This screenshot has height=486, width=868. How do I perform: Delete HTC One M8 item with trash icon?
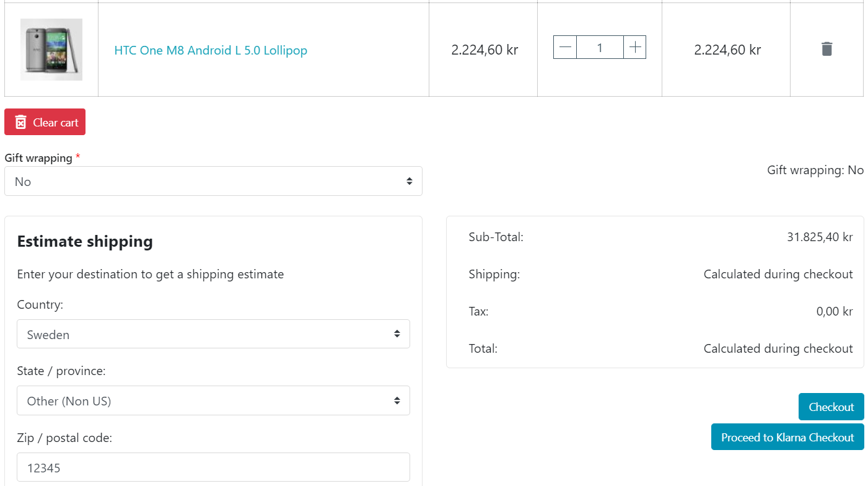[826, 50]
